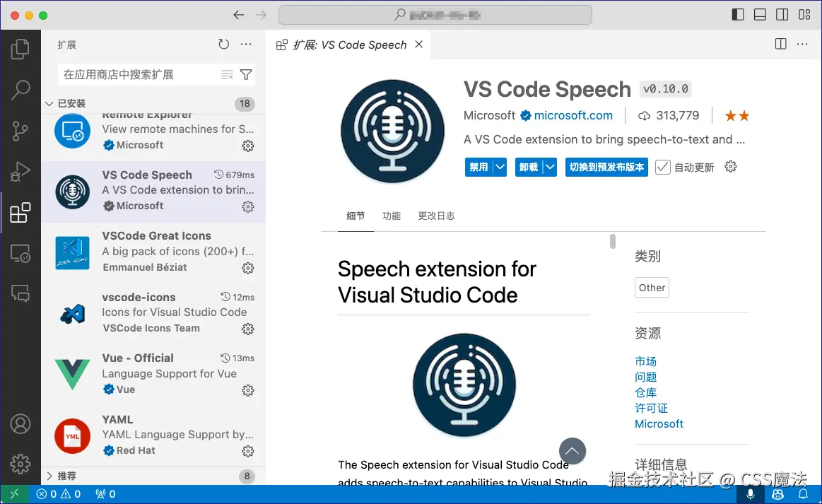822x504 pixels.
Task: Click the Other category tag
Action: [652, 288]
